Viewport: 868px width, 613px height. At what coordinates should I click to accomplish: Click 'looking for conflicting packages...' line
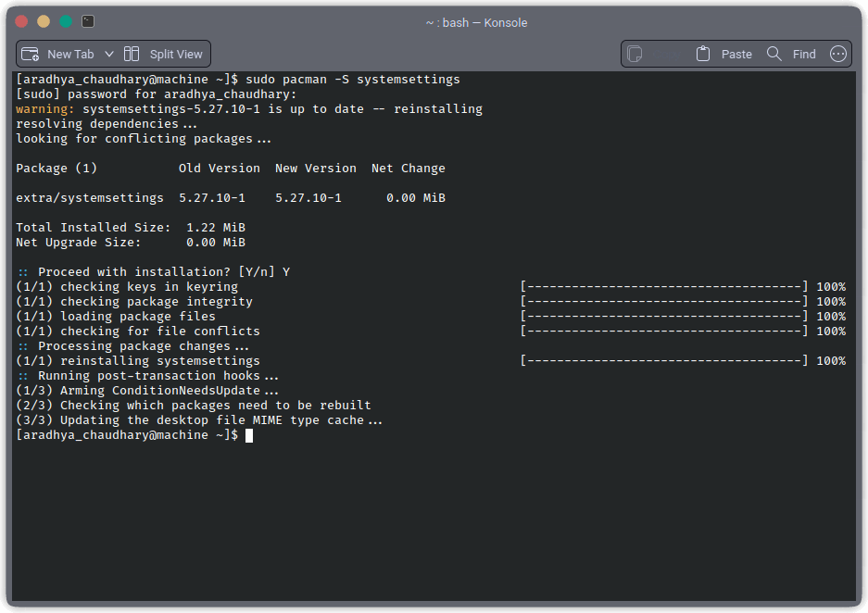[144, 139]
